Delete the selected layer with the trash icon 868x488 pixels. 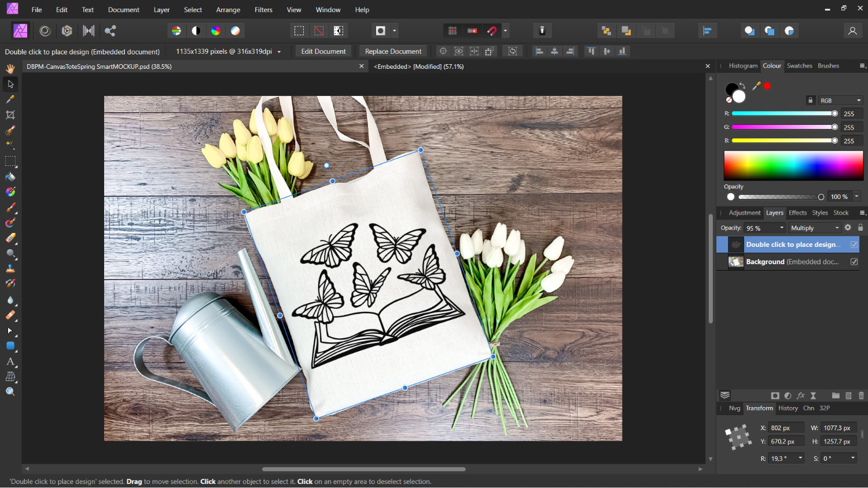pyautogui.click(x=860, y=395)
